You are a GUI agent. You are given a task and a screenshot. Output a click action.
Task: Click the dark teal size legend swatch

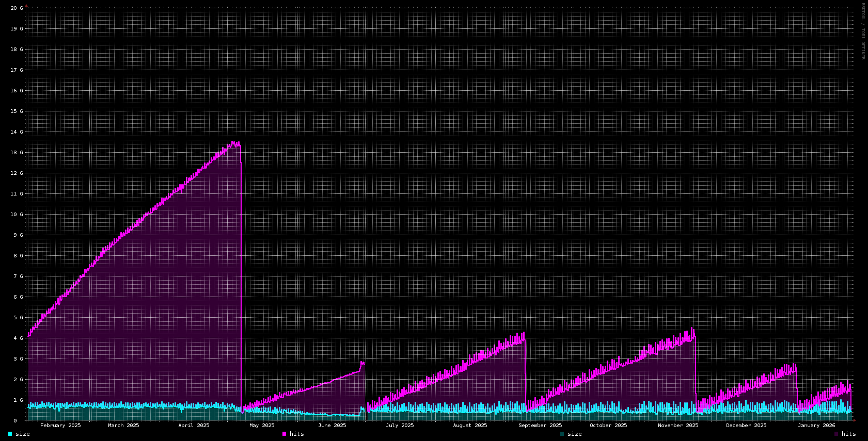[x=562, y=434]
